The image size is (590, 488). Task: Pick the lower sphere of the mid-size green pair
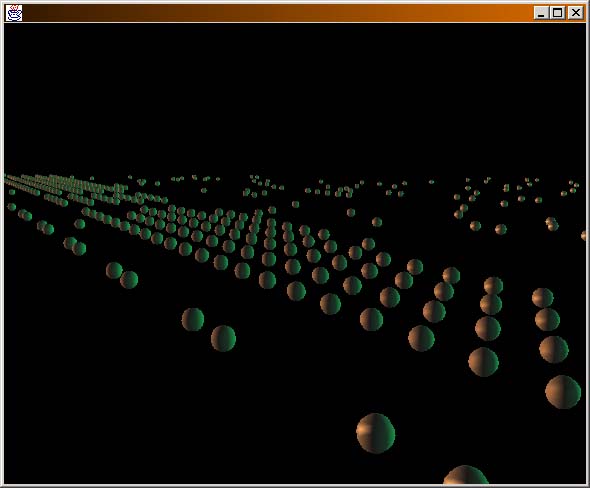point(129,280)
